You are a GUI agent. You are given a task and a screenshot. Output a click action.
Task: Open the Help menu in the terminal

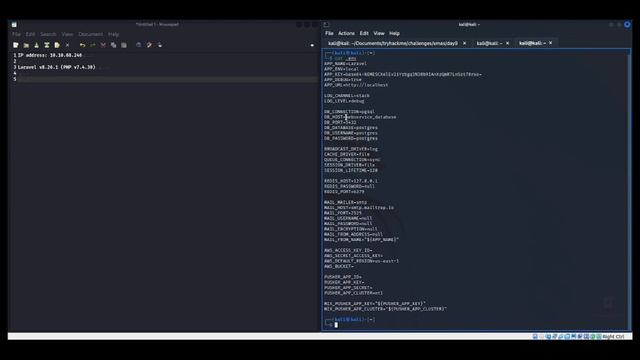[x=394, y=33]
